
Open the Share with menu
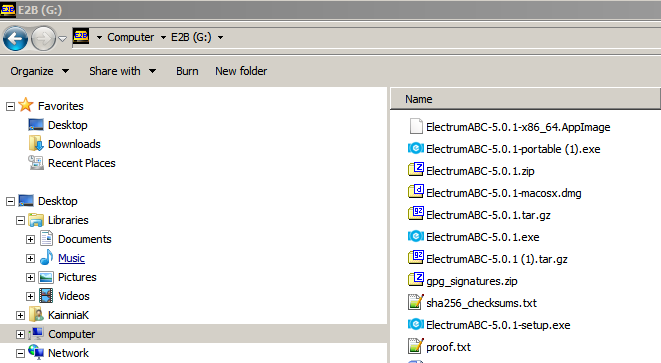(122, 71)
